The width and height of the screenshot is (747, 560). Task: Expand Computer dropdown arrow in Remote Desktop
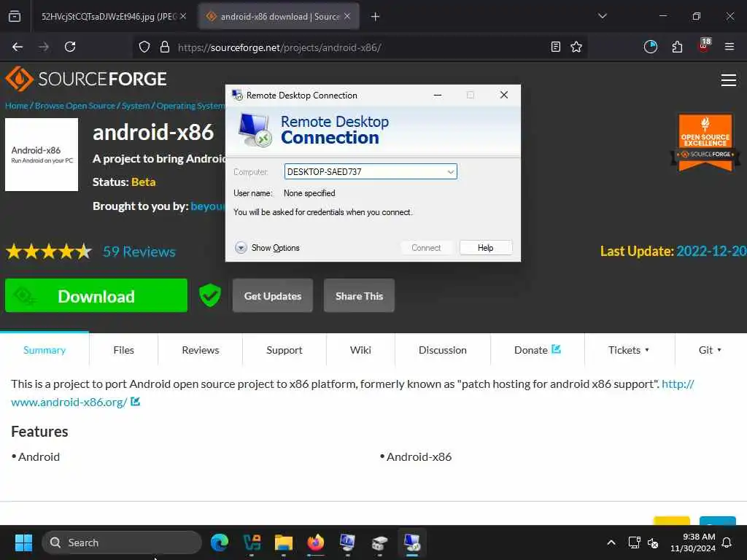[450, 171]
